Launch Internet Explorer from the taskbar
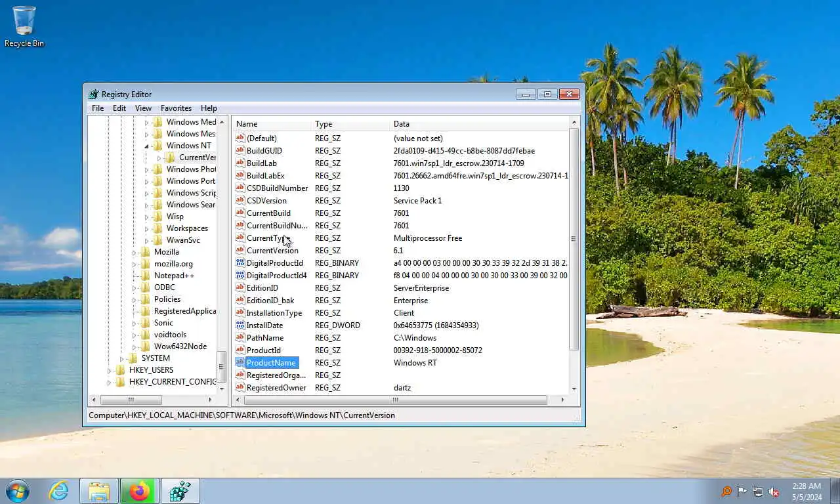The width and height of the screenshot is (840, 504). (58, 491)
